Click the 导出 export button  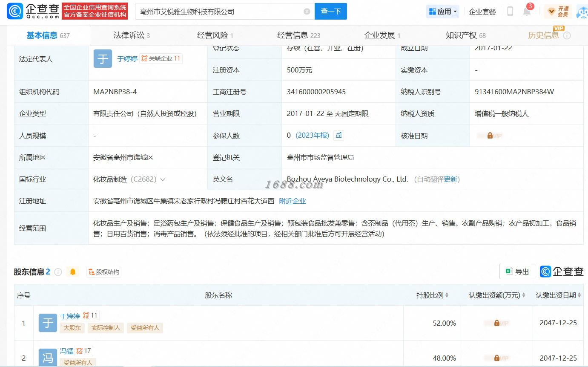click(517, 272)
